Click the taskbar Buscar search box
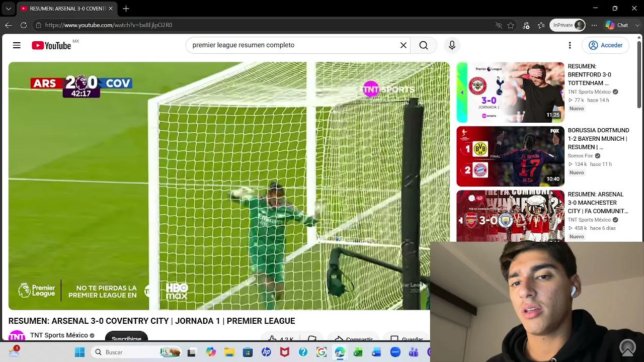Viewport: 644px width, 362px height. pyautogui.click(x=136, y=352)
